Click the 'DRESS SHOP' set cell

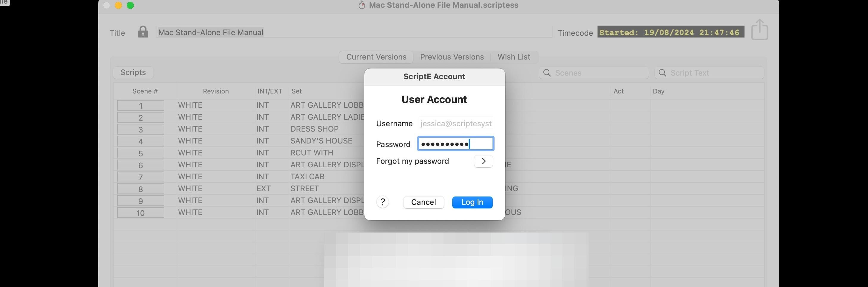(315, 129)
